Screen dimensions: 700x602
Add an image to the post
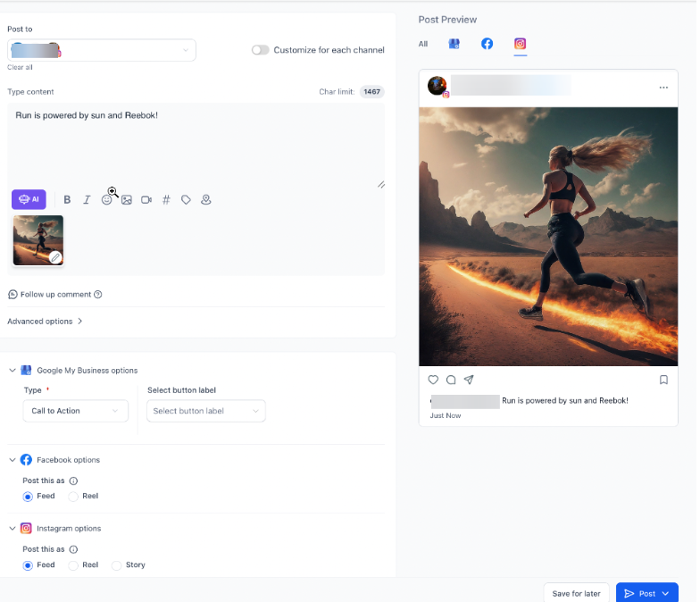(x=127, y=200)
